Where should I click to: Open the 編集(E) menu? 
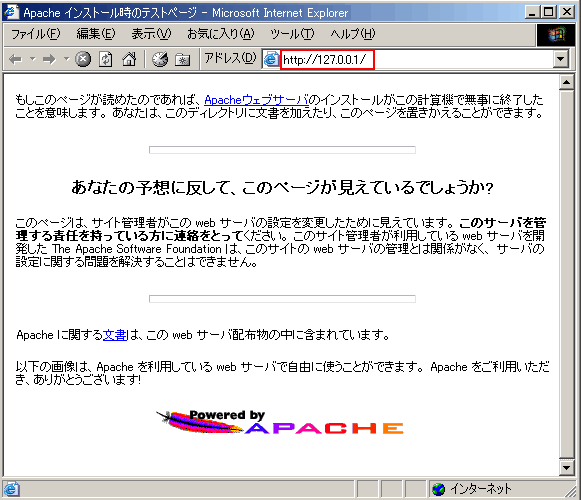pyautogui.click(x=96, y=34)
